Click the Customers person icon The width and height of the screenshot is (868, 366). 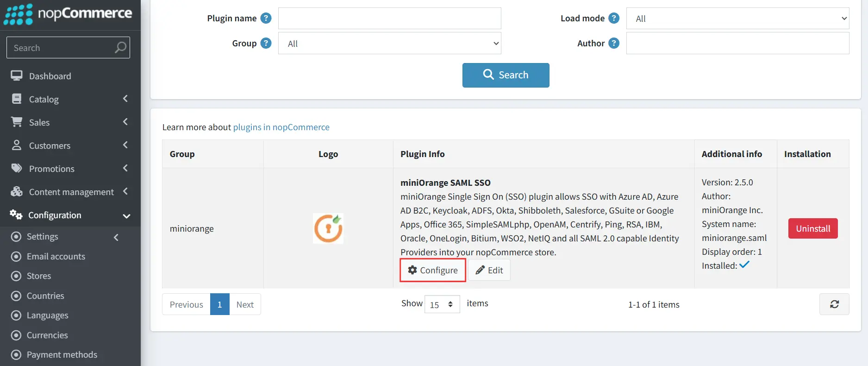point(17,145)
